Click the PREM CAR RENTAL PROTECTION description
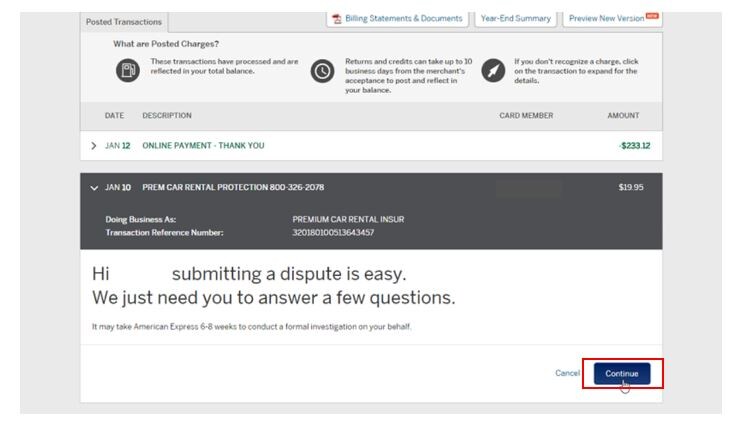Screen dimensions: 734x423 tap(233, 188)
